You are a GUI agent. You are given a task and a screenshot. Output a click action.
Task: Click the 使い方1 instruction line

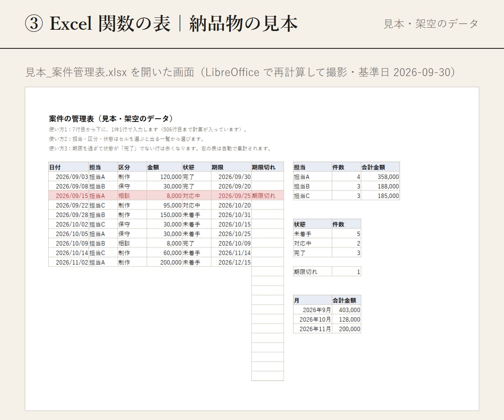click(149, 129)
